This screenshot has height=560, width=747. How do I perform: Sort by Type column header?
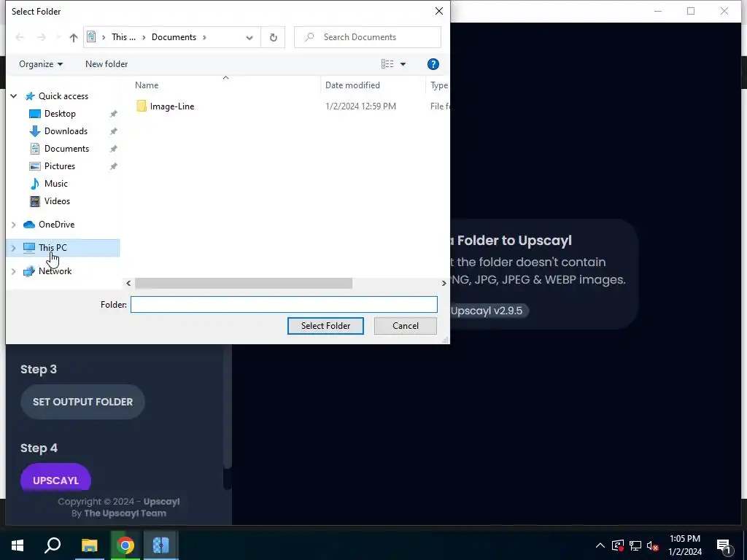coord(438,85)
